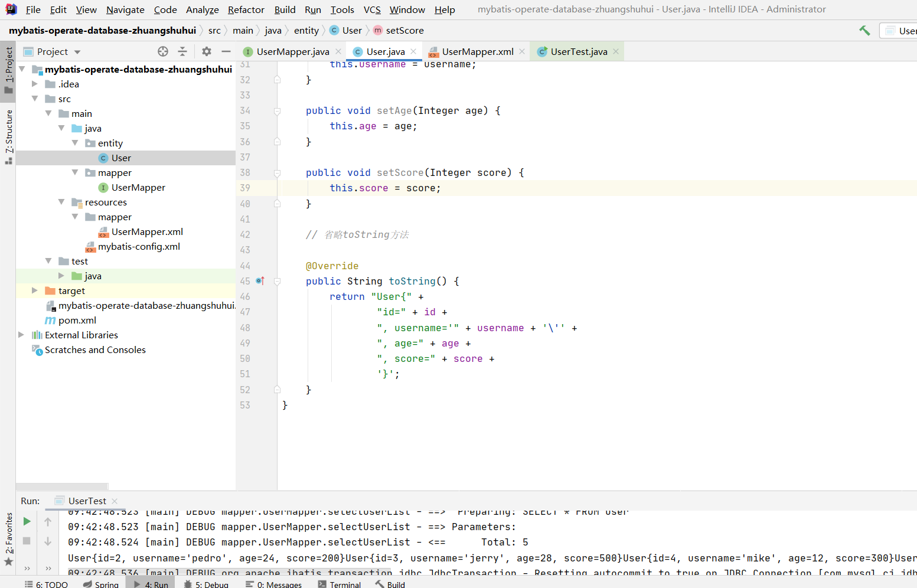The width and height of the screenshot is (917, 588).
Task: Toggle the Favorites tool window sidebar button
Action: pos(8,540)
